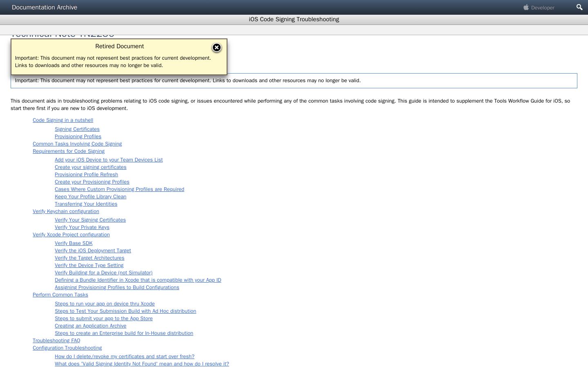The width and height of the screenshot is (588, 368).
Task: Go to Steps to submit your app to the App Store
Action: coord(104,319)
